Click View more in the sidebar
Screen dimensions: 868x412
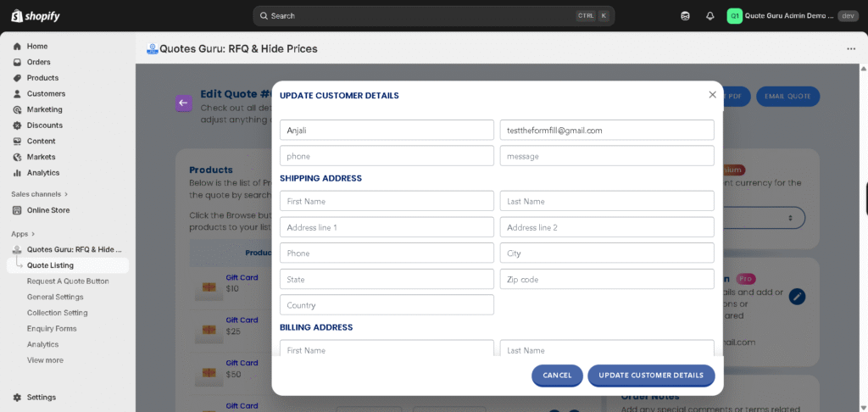45,360
